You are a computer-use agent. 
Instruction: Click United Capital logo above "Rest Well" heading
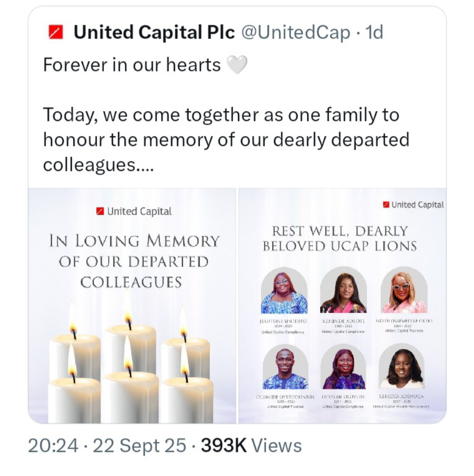413,205
